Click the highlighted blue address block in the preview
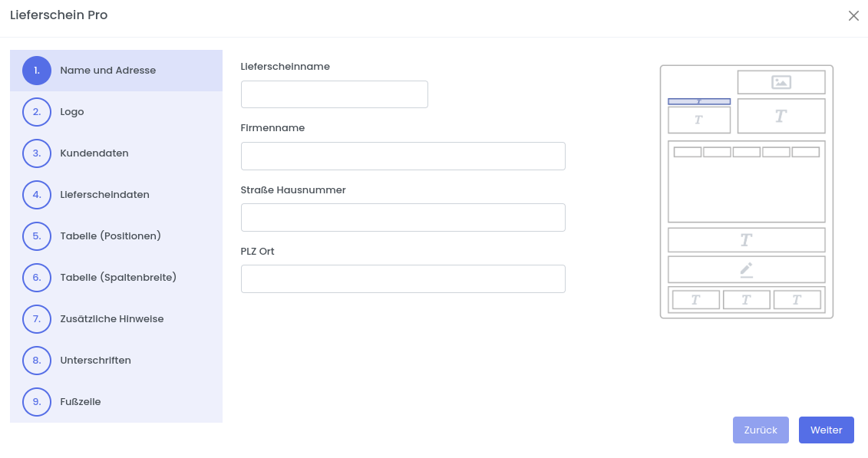 [699, 101]
